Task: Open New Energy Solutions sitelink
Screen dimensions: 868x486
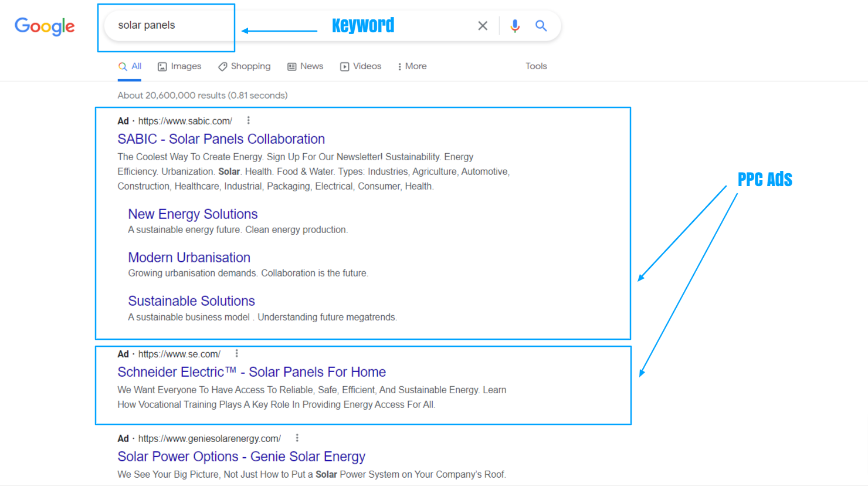Action: (193, 214)
